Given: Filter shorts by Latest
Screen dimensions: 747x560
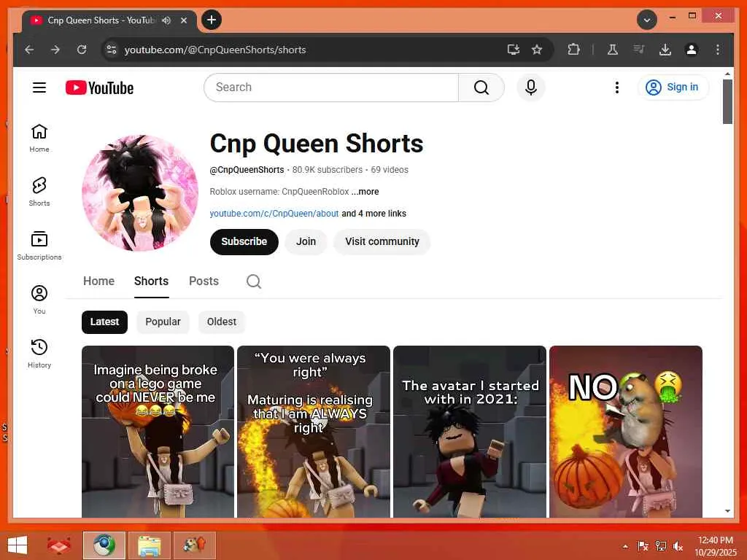Looking at the screenshot, I should pos(104,322).
